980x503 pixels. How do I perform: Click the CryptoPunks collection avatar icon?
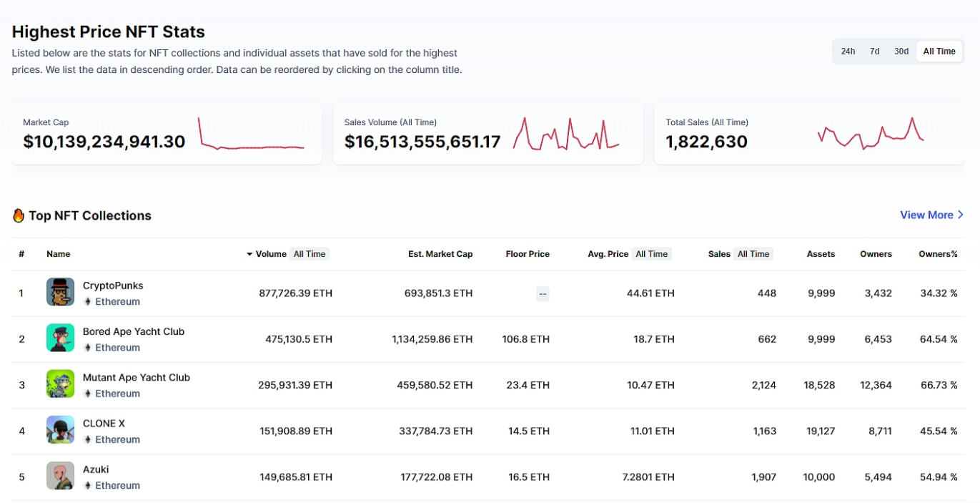click(x=60, y=292)
